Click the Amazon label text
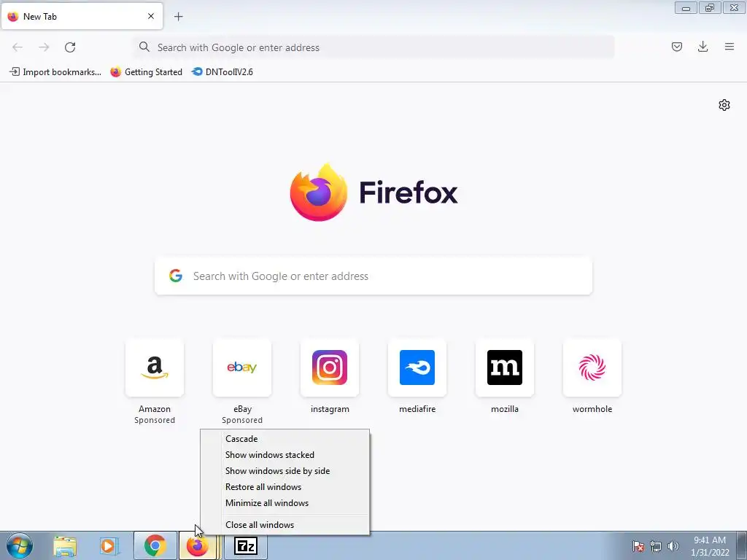747x560 pixels. coord(155,409)
